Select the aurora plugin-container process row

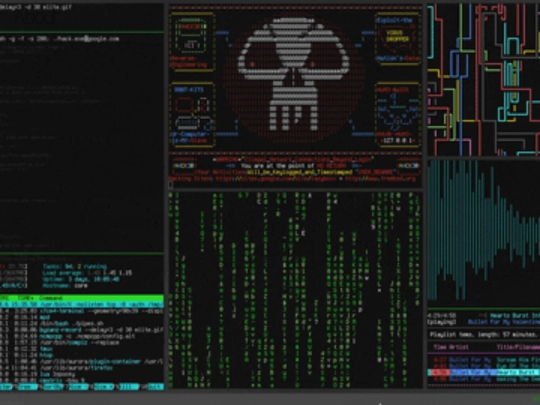pos(82,361)
